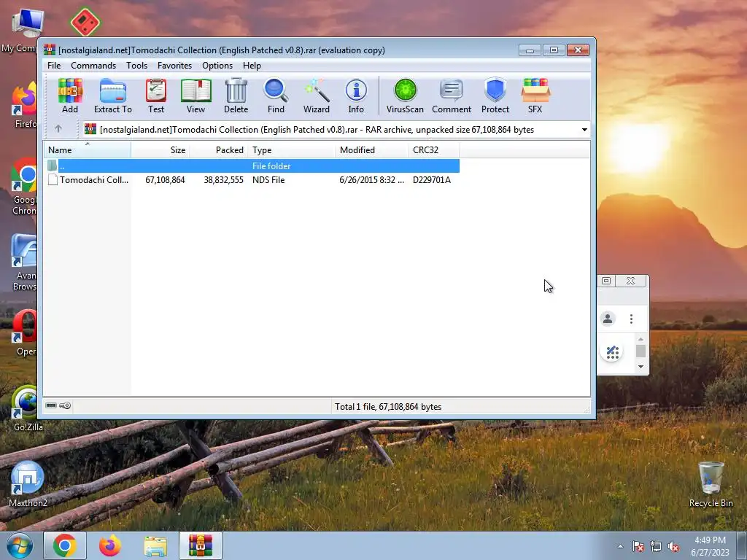Open the Windows Start menu
The width and height of the screenshot is (747, 560).
click(20, 545)
